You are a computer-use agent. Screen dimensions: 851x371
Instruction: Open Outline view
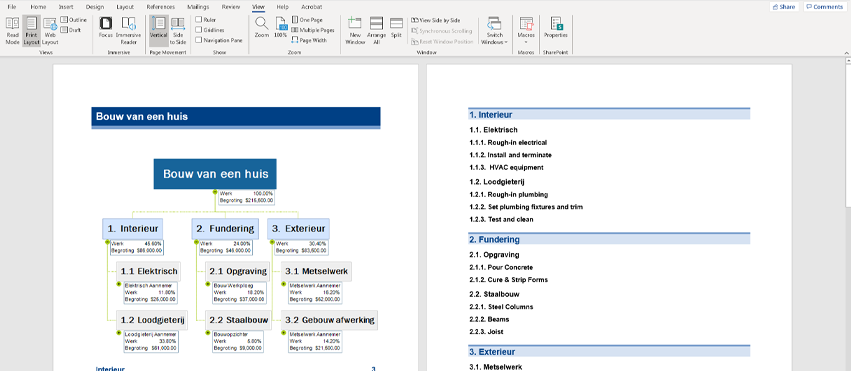click(x=73, y=20)
